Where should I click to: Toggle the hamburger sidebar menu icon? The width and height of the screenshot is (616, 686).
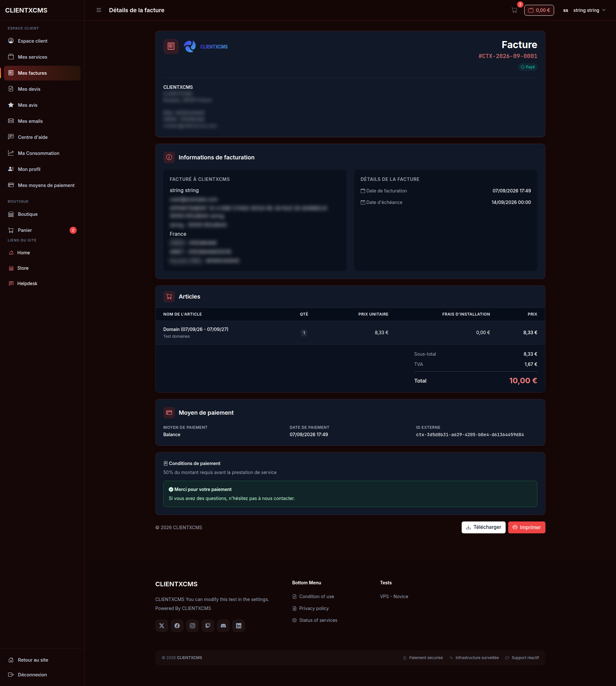coord(99,10)
